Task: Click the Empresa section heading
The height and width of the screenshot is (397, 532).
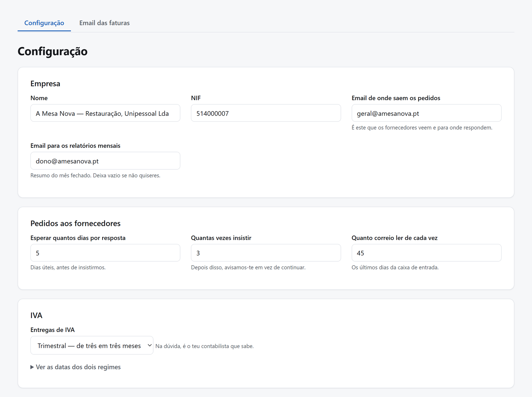Action: click(45, 83)
